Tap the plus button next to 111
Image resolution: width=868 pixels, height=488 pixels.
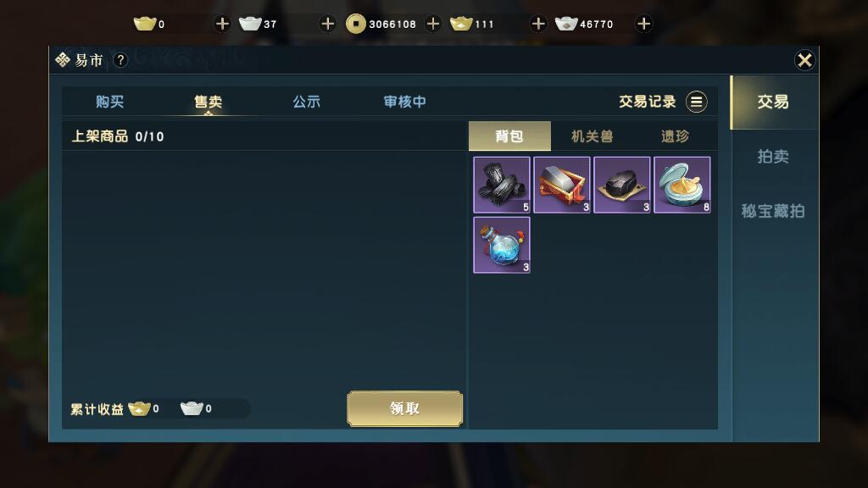(538, 24)
